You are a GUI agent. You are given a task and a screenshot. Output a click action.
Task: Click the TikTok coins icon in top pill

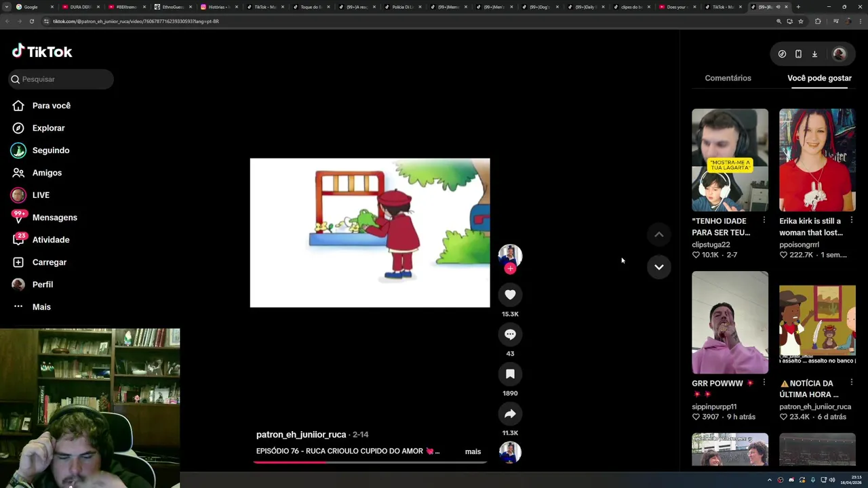782,54
